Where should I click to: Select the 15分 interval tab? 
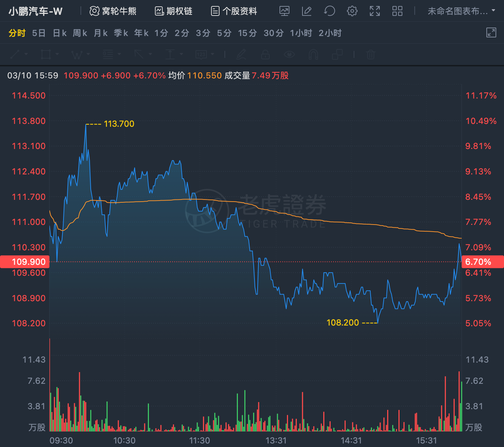click(247, 33)
